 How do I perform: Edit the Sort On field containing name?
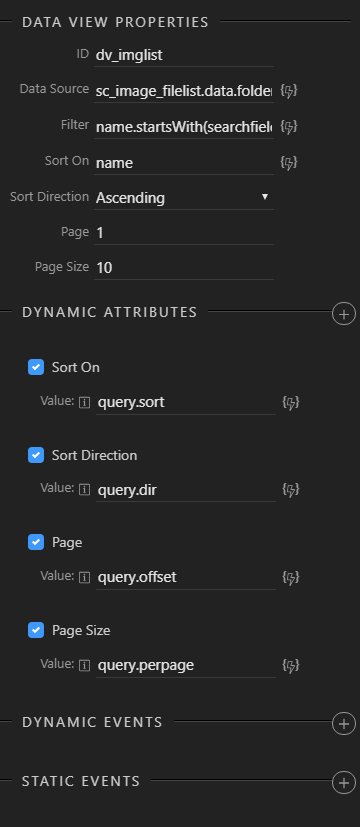pos(184,163)
